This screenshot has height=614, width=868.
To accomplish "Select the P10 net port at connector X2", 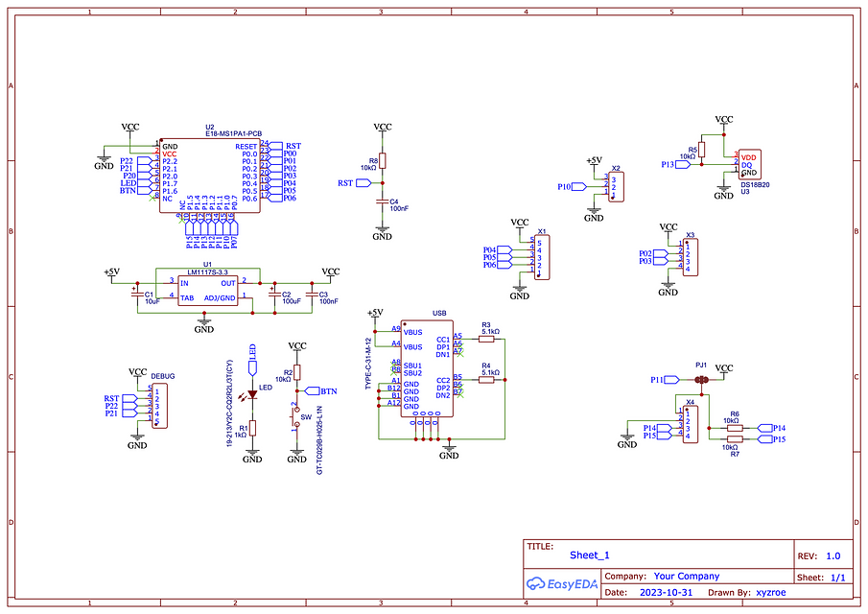I will click(579, 186).
